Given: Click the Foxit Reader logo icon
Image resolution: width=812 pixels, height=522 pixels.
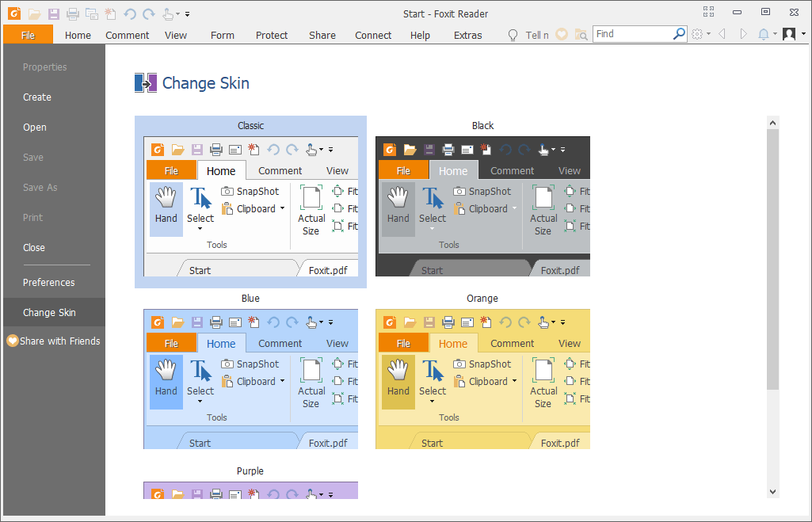Looking at the screenshot, I should (x=14, y=13).
